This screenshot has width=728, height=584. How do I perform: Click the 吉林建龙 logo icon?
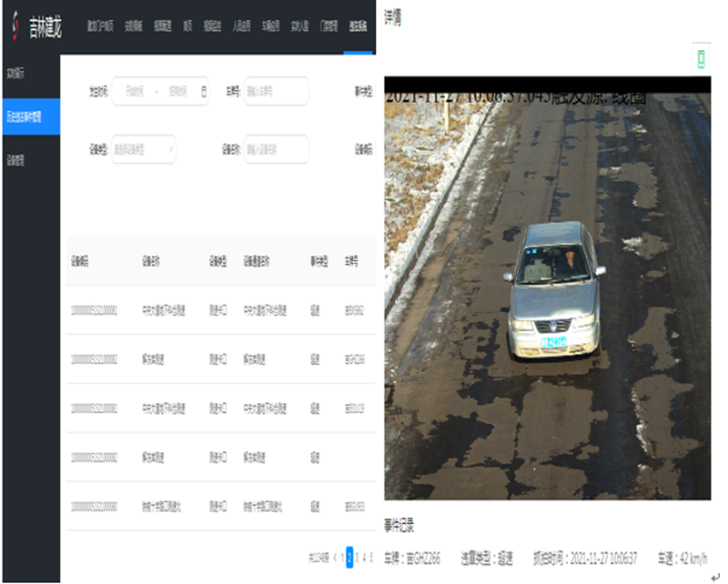pyautogui.click(x=15, y=26)
